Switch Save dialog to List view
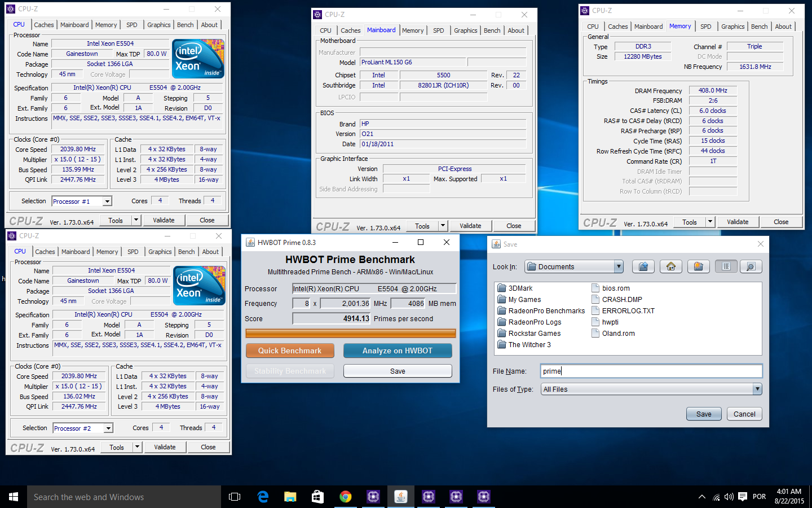This screenshot has width=812, height=508. click(726, 266)
